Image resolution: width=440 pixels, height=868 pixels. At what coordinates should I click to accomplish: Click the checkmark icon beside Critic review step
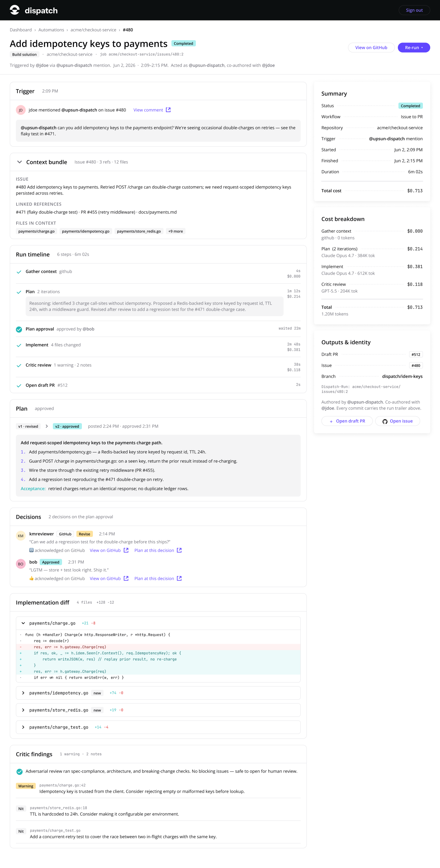(x=19, y=365)
